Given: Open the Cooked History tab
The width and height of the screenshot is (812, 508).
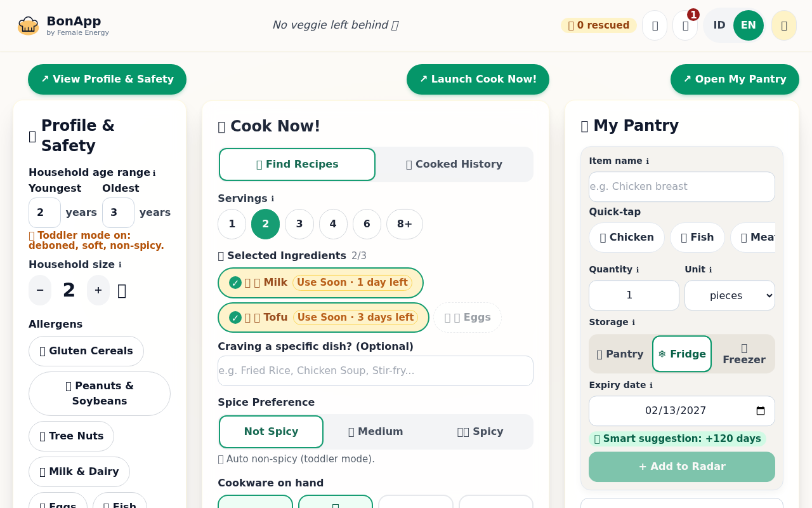Looking at the screenshot, I should (x=454, y=164).
